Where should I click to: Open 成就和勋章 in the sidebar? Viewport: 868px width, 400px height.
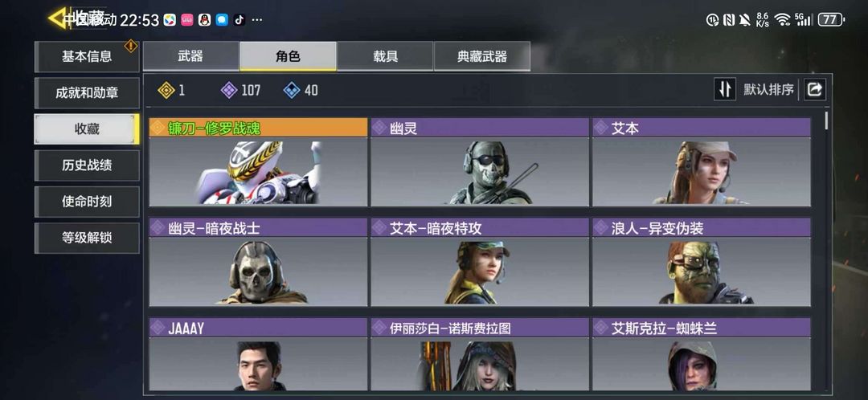(87, 92)
